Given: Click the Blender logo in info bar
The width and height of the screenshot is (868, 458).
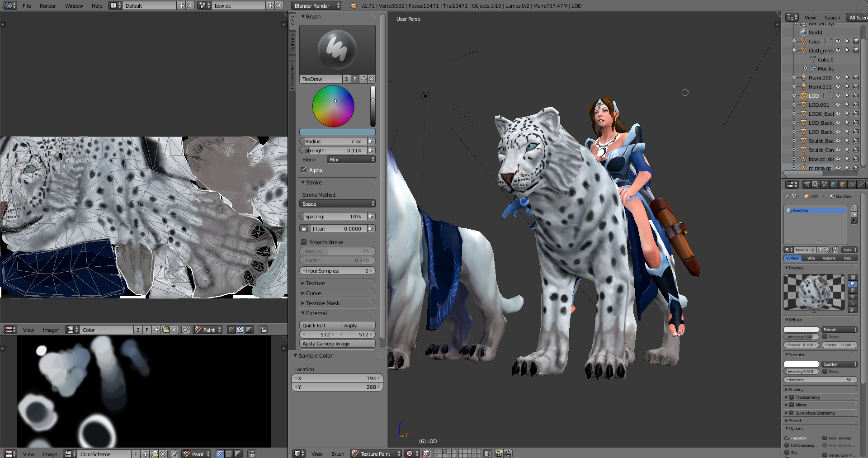Looking at the screenshot, I should coord(353,6).
